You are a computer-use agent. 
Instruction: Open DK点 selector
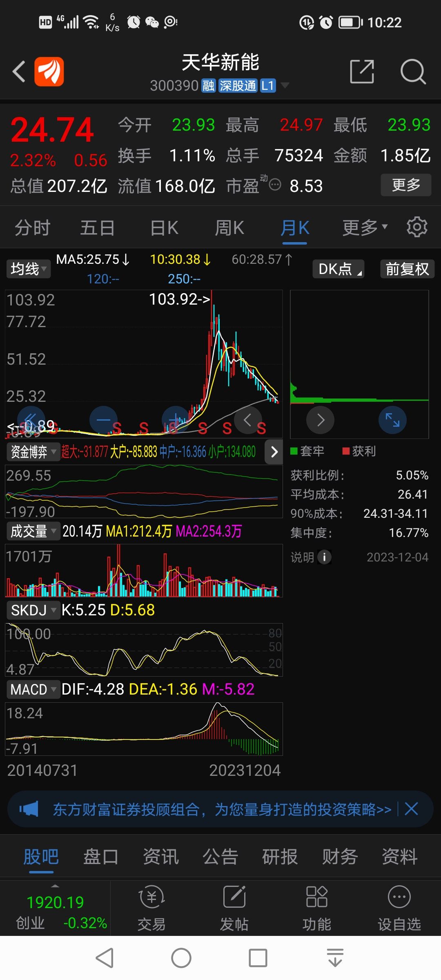338,269
